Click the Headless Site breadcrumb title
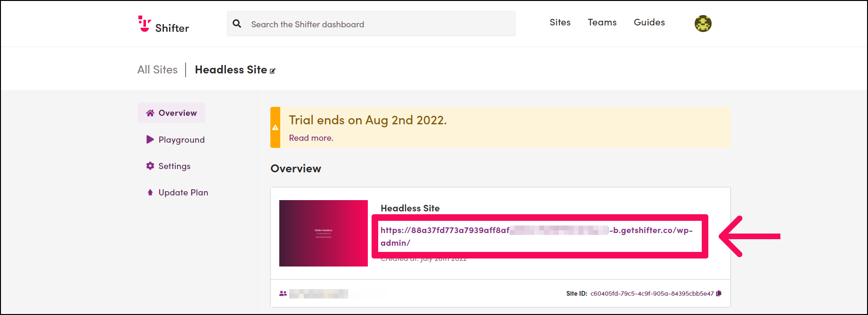 coord(231,70)
